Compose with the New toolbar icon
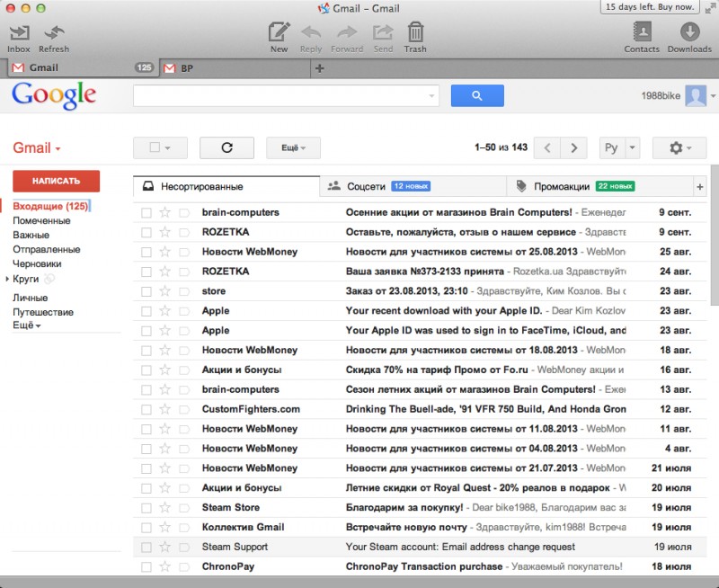Viewport: 719px width, 588px height. pos(279,38)
